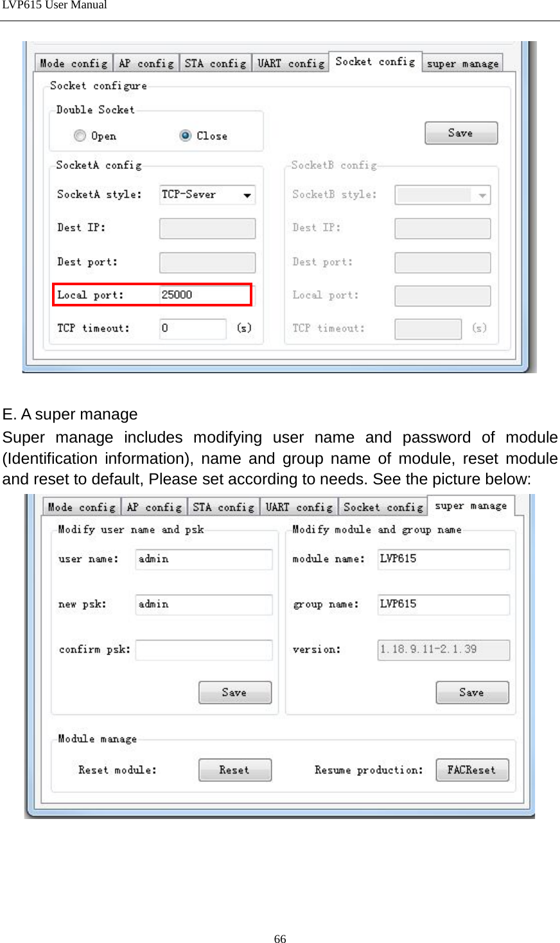Open STA config tab in upper dialog

(215, 63)
